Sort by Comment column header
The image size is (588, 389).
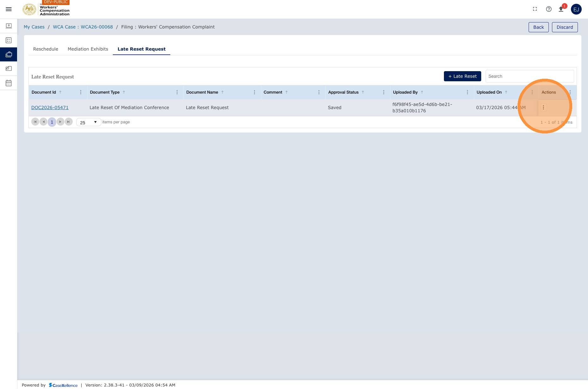coord(273,92)
